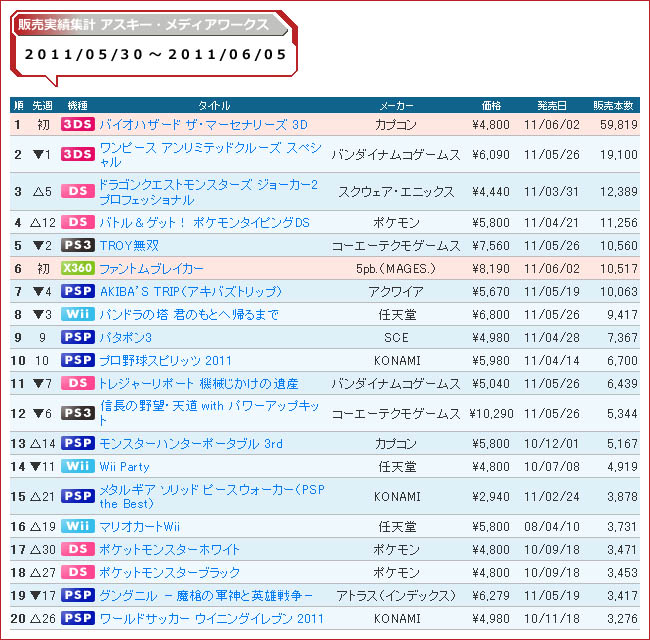Open Wii Party title link
The width and height of the screenshot is (650, 640).
pyautogui.click(x=124, y=467)
